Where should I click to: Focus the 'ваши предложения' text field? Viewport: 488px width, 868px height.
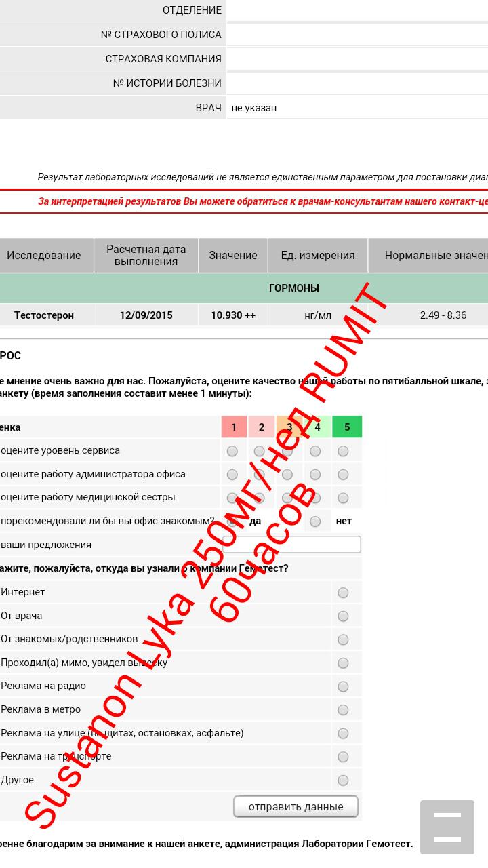coord(291,545)
